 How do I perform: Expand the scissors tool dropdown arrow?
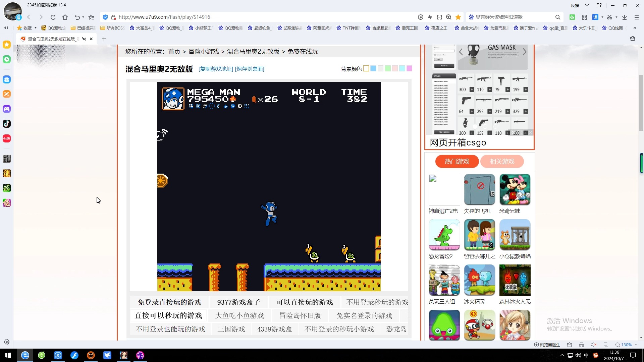click(616, 17)
